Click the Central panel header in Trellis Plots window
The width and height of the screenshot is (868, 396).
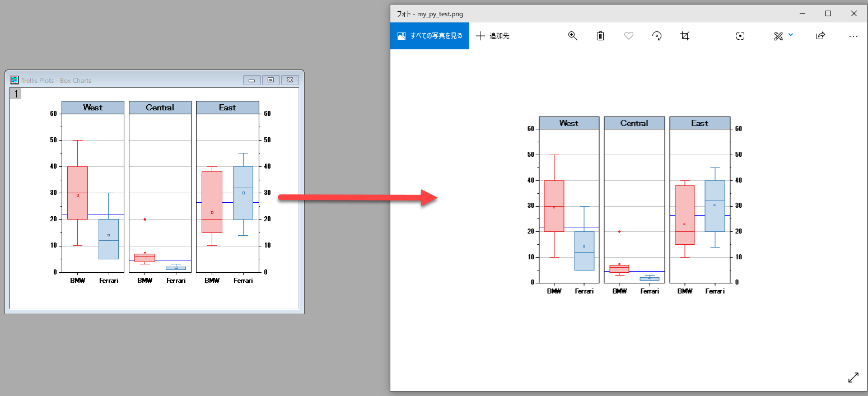pos(160,108)
